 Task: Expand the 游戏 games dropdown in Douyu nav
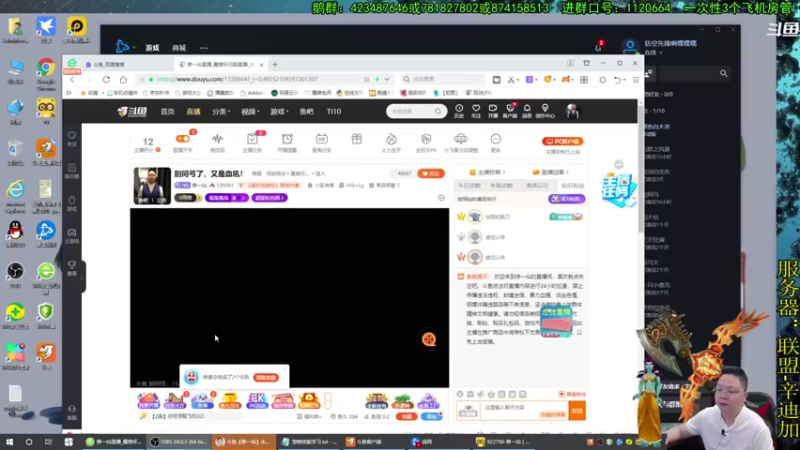[279, 111]
